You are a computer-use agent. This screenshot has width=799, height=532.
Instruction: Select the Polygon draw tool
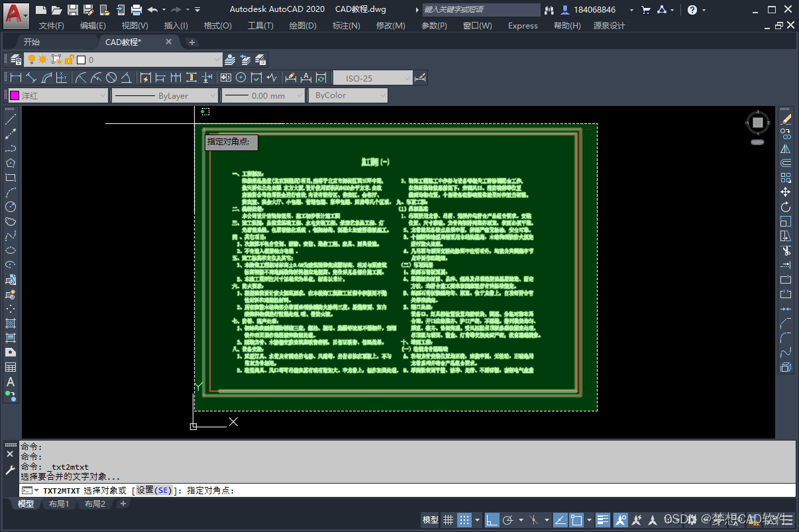pyautogui.click(x=11, y=163)
